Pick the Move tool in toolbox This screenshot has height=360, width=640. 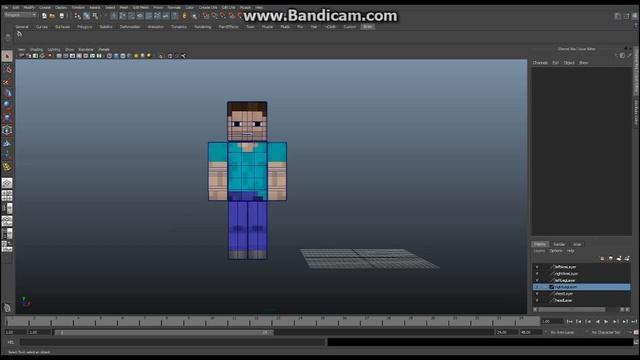coord(7,93)
